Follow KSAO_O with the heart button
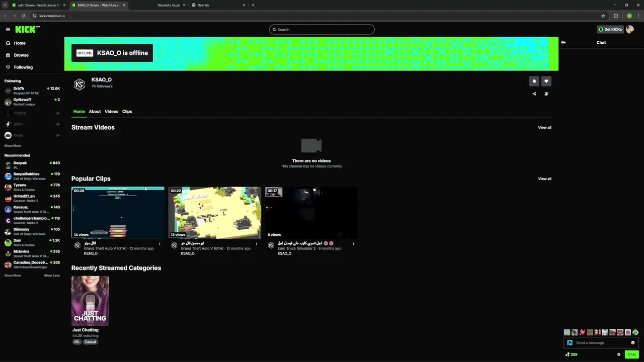The height and width of the screenshot is (362, 644). pyautogui.click(x=546, y=81)
